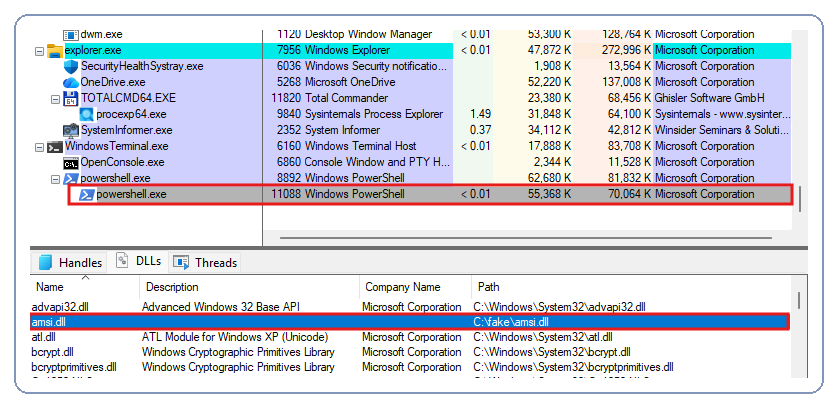
Task: Click the C:\fake\amsi.dll path
Action: pyautogui.click(x=511, y=322)
